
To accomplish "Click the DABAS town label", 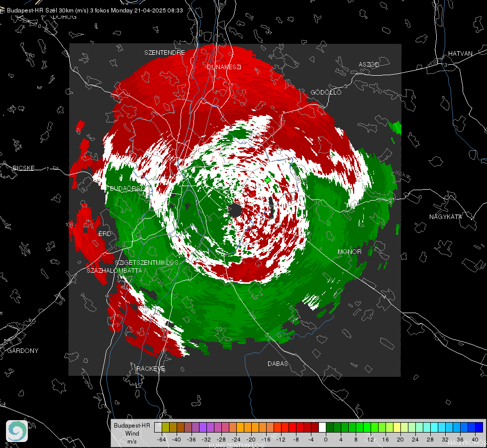I will 278,364.
